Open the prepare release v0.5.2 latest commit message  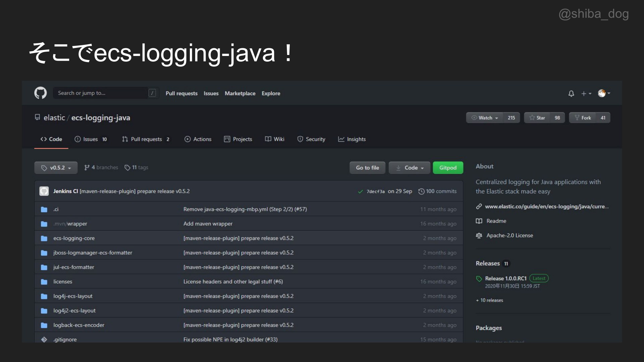click(135, 191)
